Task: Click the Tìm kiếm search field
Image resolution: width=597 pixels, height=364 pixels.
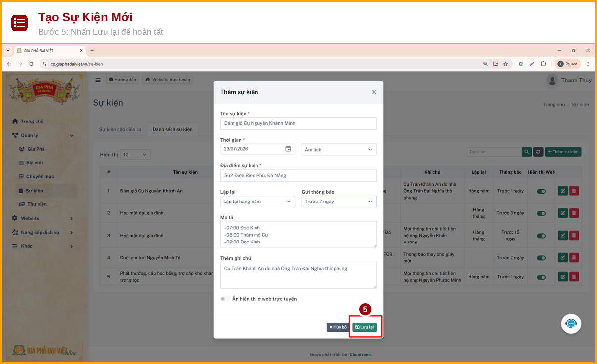Action: coord(494,152)
